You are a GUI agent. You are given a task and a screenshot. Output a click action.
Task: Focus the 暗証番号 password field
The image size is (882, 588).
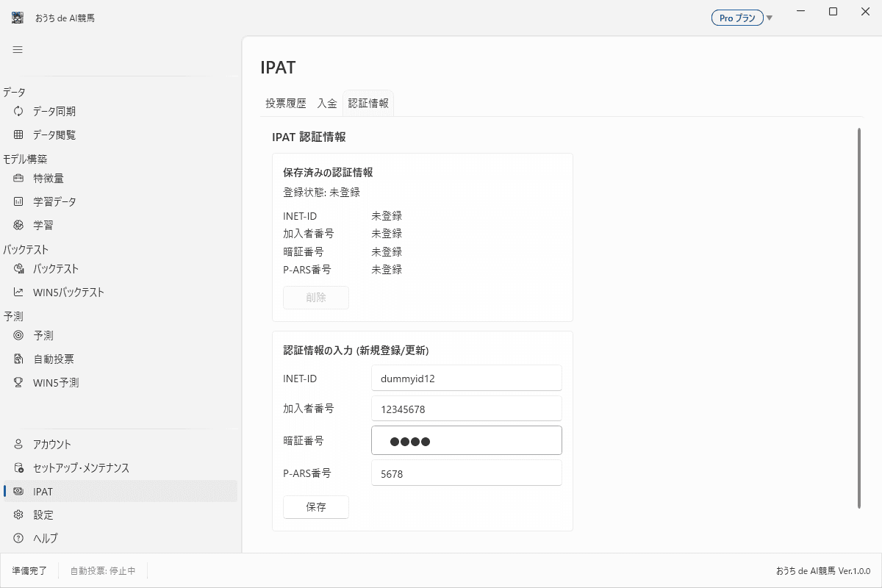[x=467, y=441]
